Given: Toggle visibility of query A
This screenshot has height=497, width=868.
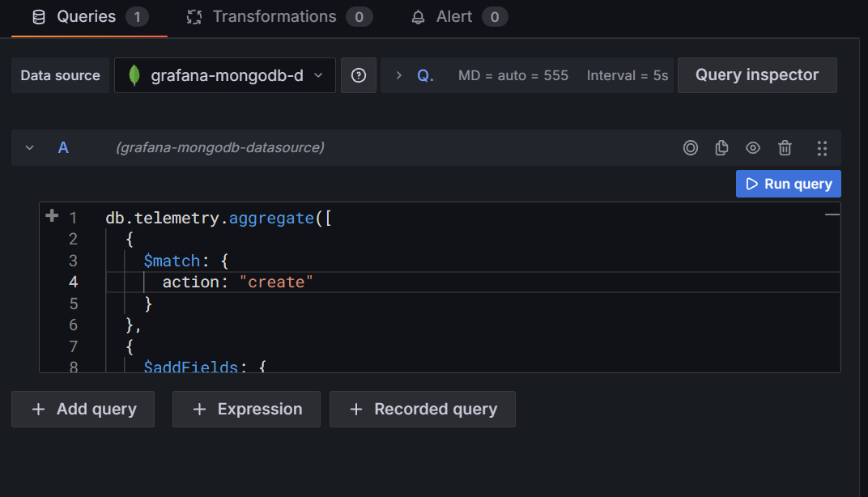Looking at the screenshot, I should 753,148.
